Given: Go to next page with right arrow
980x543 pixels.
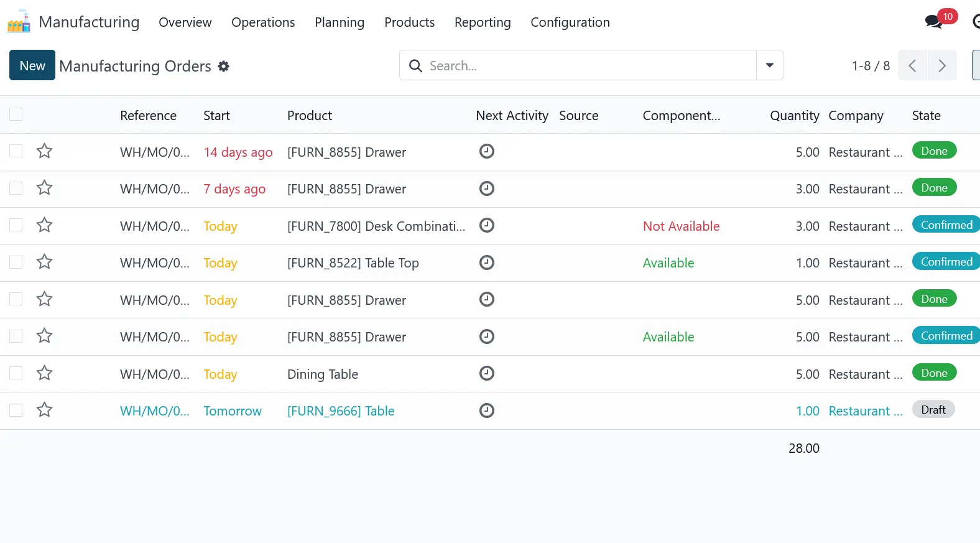Looking at the screenshot, I should [941, 65].
